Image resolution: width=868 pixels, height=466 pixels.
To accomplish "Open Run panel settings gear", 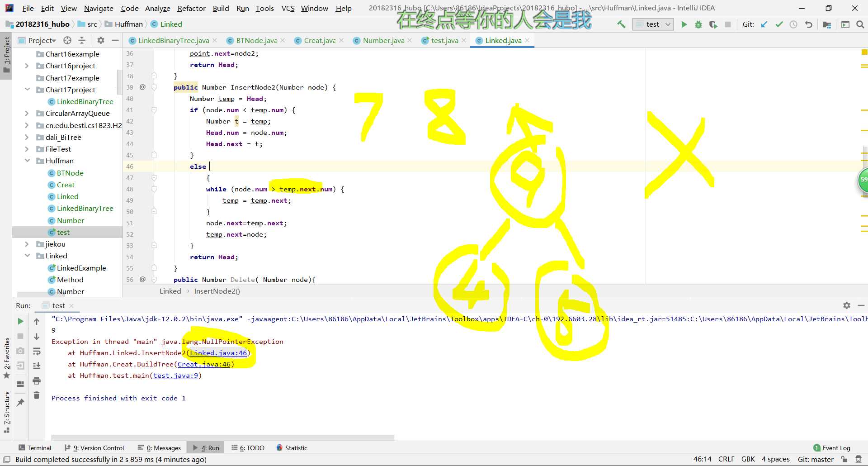I will pyautogui.click(x=847, y=305).
